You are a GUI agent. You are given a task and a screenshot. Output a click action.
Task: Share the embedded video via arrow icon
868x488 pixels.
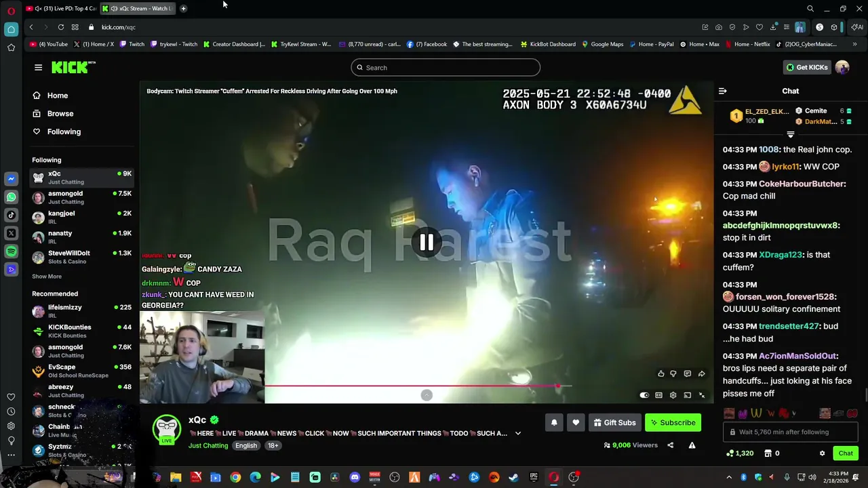pos(702,373)
